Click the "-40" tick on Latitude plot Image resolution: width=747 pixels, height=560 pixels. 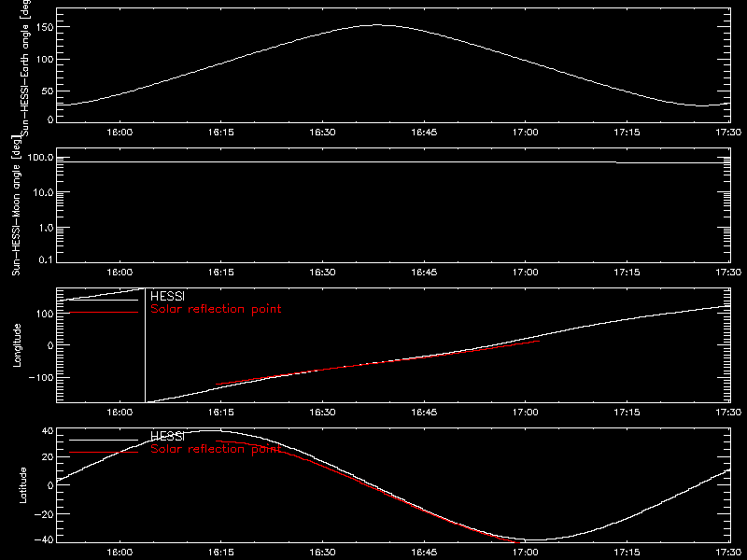click(x=44, y=540)
